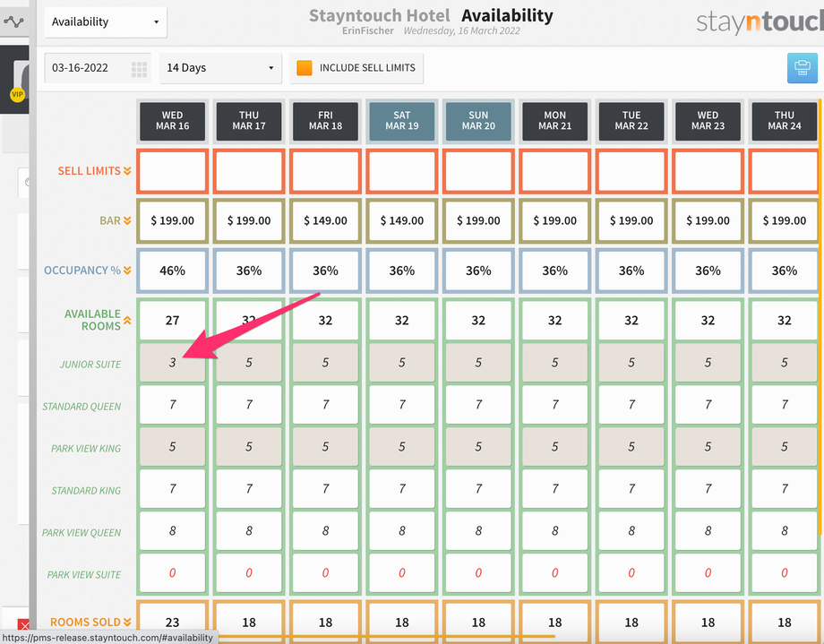Click the Sell Limits cell for Wed Mar 16
Screen dimensions: 824x644
point(172,171)
